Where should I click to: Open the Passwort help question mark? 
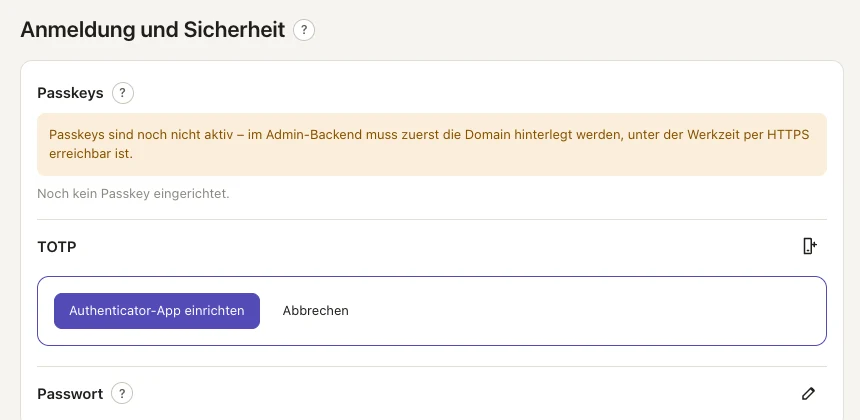[122, 393]
